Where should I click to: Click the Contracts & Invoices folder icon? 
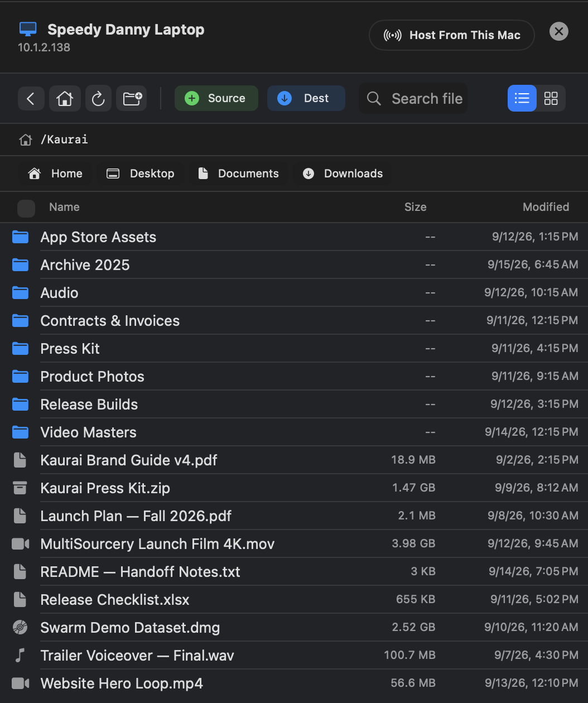tap(21, 321)
